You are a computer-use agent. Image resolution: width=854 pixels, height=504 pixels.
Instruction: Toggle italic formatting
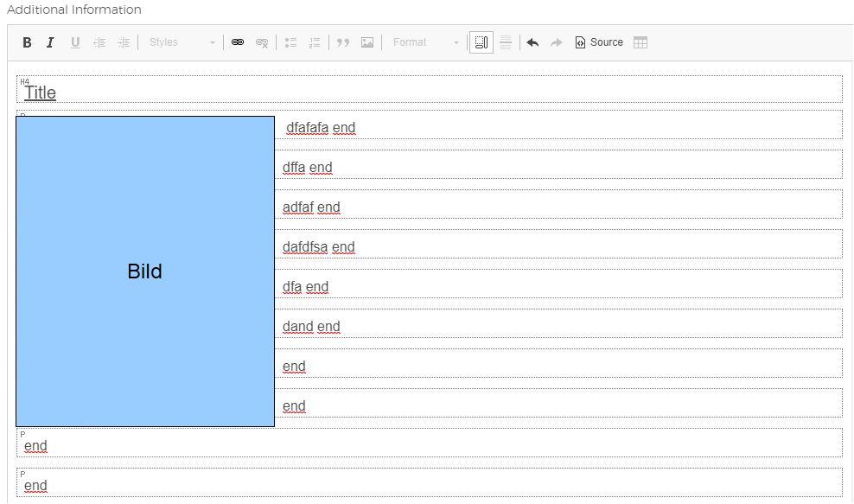tap(50, 42)
